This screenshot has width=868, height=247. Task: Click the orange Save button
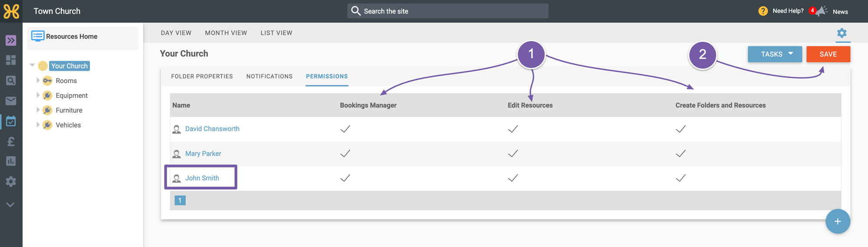(828, 54)
